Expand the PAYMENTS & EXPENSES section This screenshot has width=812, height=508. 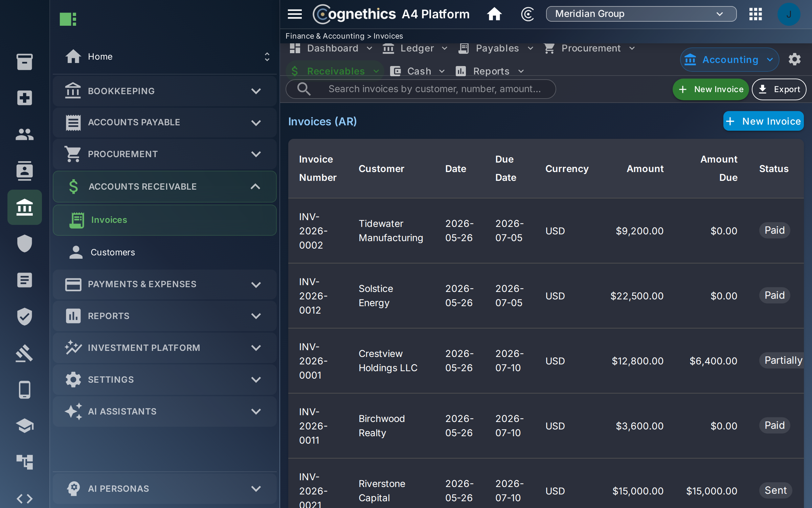point(164,284)
